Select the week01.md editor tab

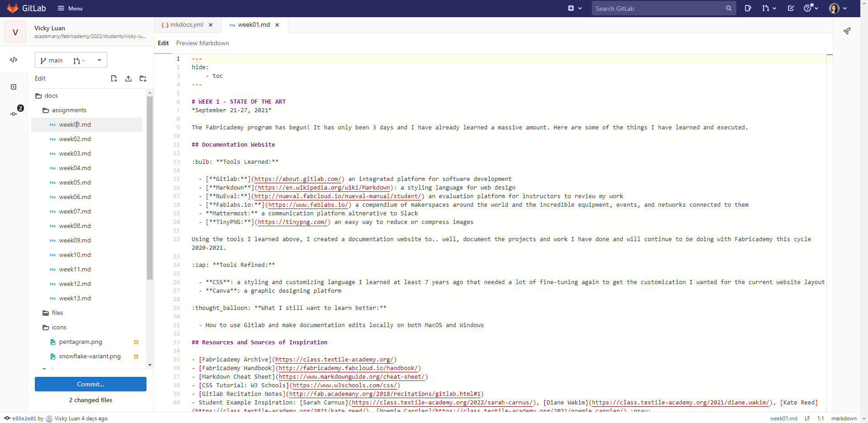(250, 25)
